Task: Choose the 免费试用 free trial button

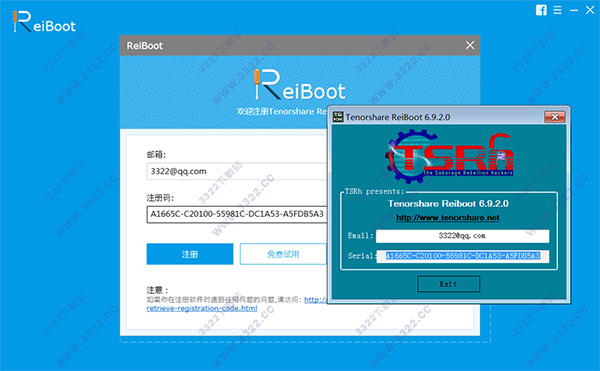Action: click(x=283, y=254)
